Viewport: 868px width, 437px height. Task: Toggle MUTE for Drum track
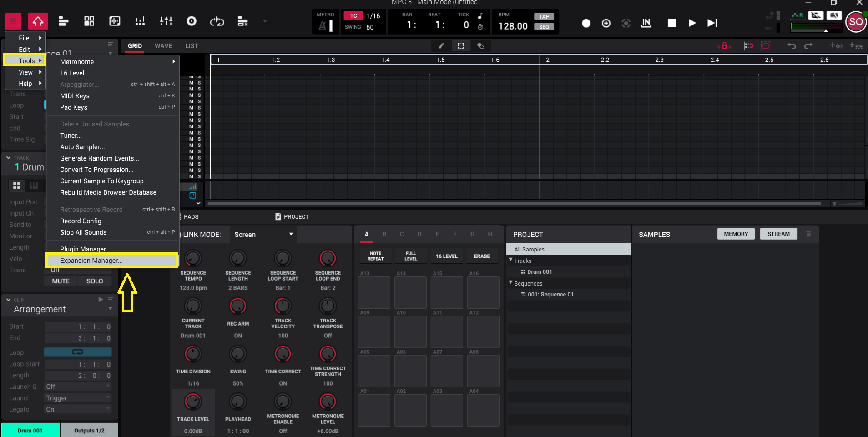point(61,281)
